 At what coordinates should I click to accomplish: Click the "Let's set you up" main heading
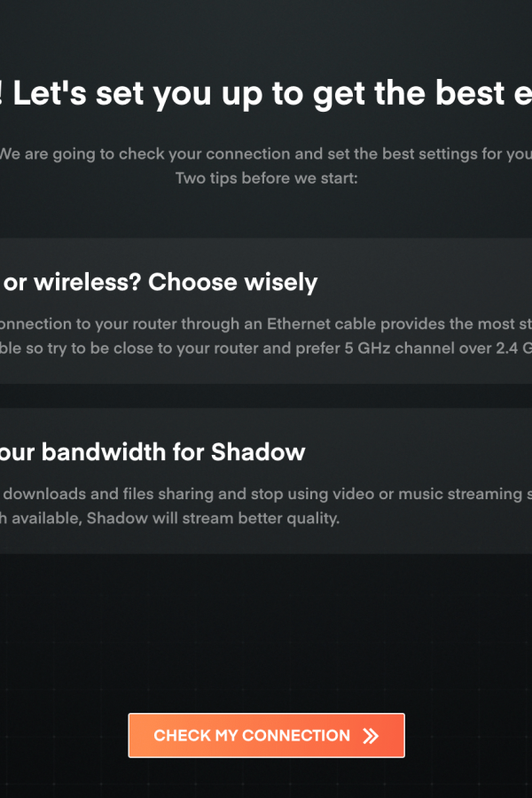(266, 93)
